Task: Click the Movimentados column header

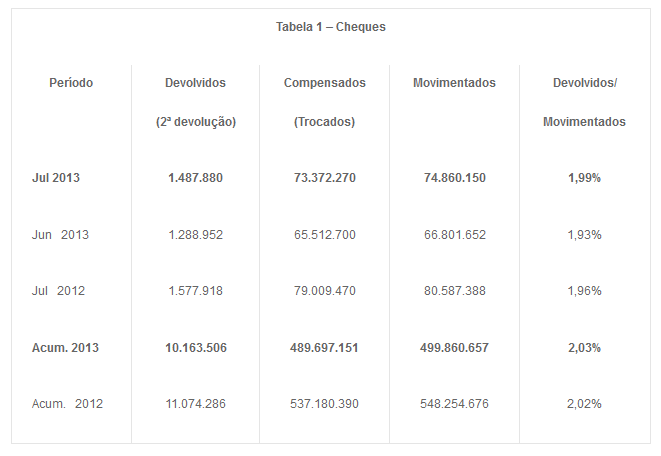Action: tap(454, 83)
